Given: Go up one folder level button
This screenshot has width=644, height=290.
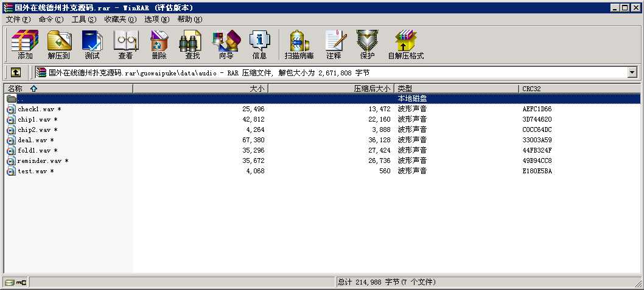Looking at the screenshot, I should (x=16, y=72).
